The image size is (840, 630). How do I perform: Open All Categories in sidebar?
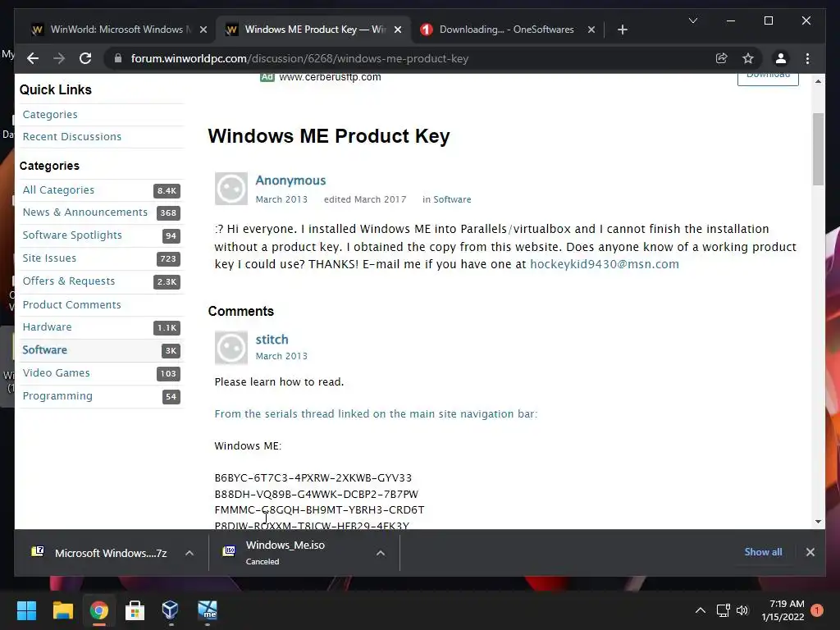[58, 190]
